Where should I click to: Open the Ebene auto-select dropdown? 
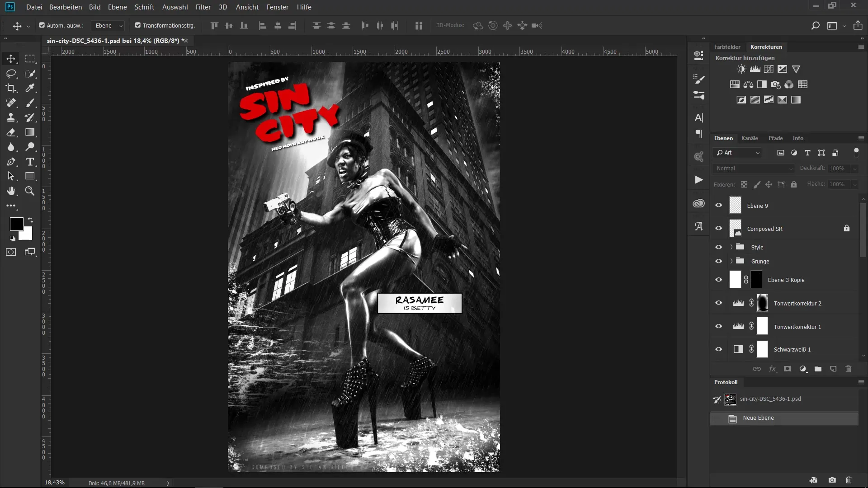tap(108, 26)
